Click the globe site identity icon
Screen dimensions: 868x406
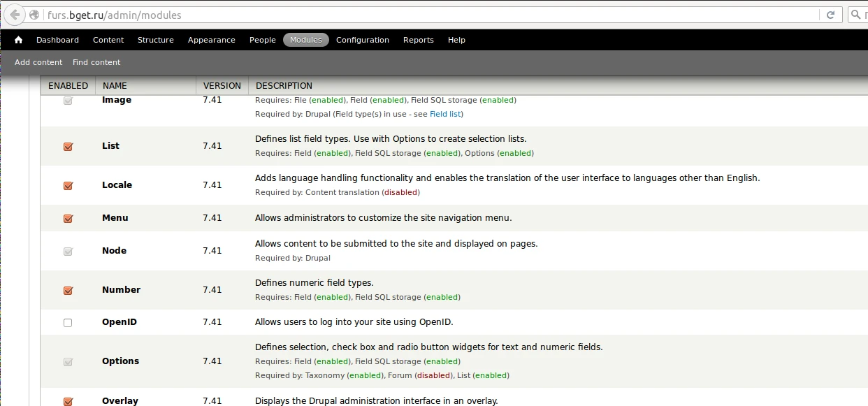coord(34,15)
